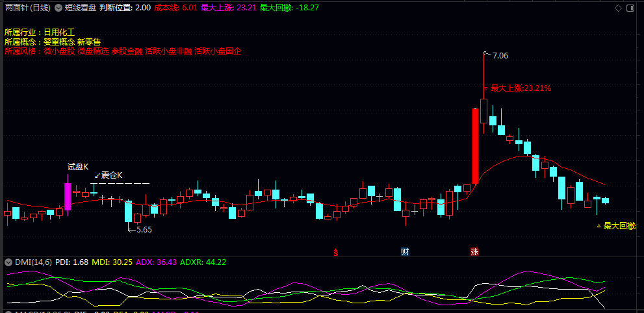Click the diamond icon in top-right corner
Screen dimensions: 644x313
click(x=618, y=8)
